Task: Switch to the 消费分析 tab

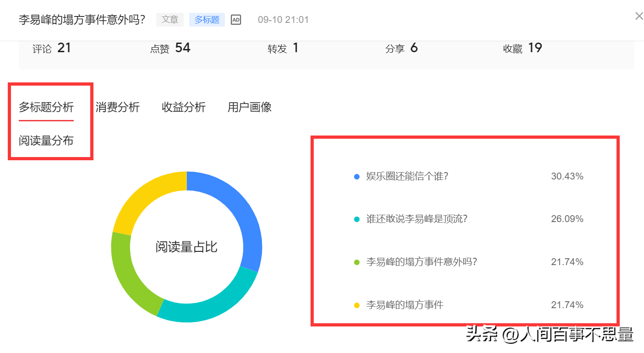Action: pos(117,107)
